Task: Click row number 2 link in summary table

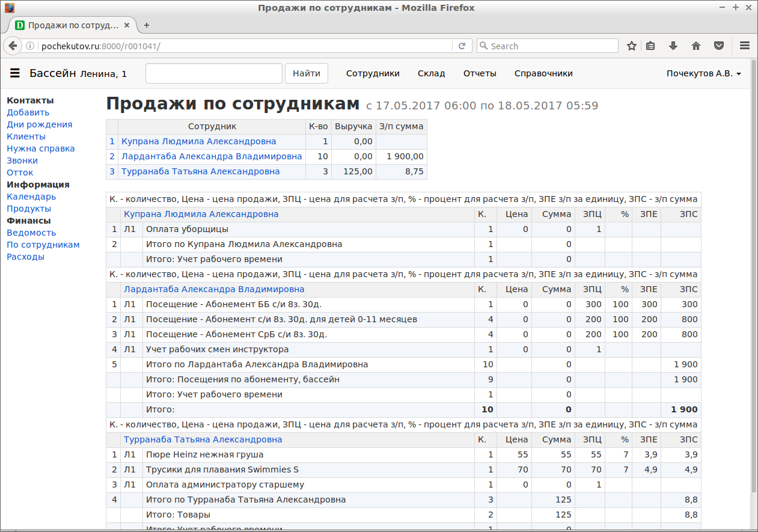Action: [112, 156]
